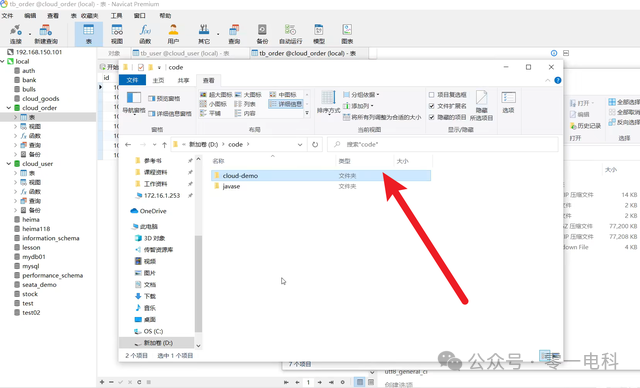Toggle the 预览窗格 preview pane in Explorer ribbon
Image resolution: width=640 pixels, height=388 pixels.
click(x=164, y=98)
